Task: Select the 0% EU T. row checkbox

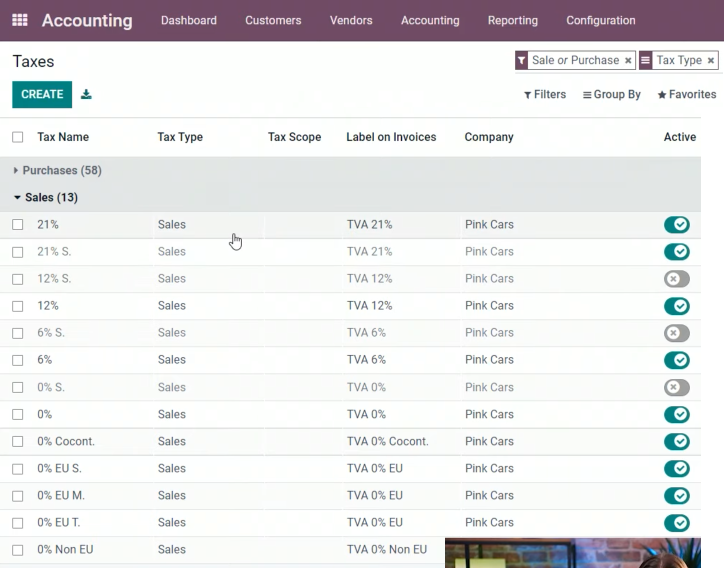Action: pyautogui.click(x=18, y=523)
